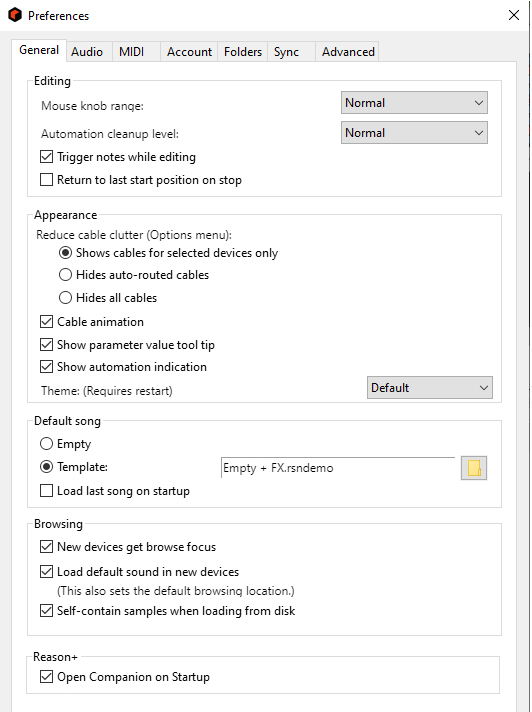Click the Reason logo in title bar

coord(15,15)
